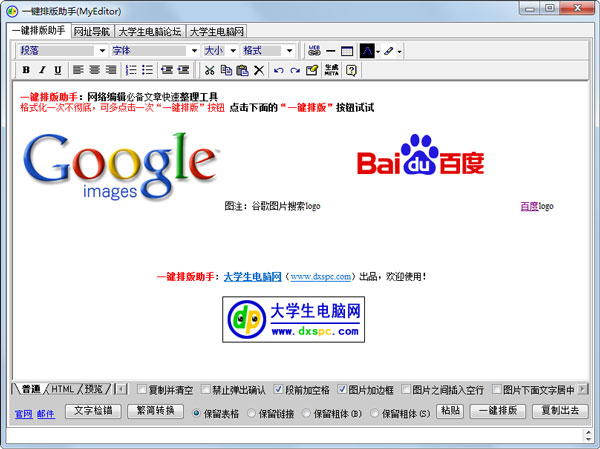Open the font color dropdown arrow
The image size is (600, 449).
(378, 51)
